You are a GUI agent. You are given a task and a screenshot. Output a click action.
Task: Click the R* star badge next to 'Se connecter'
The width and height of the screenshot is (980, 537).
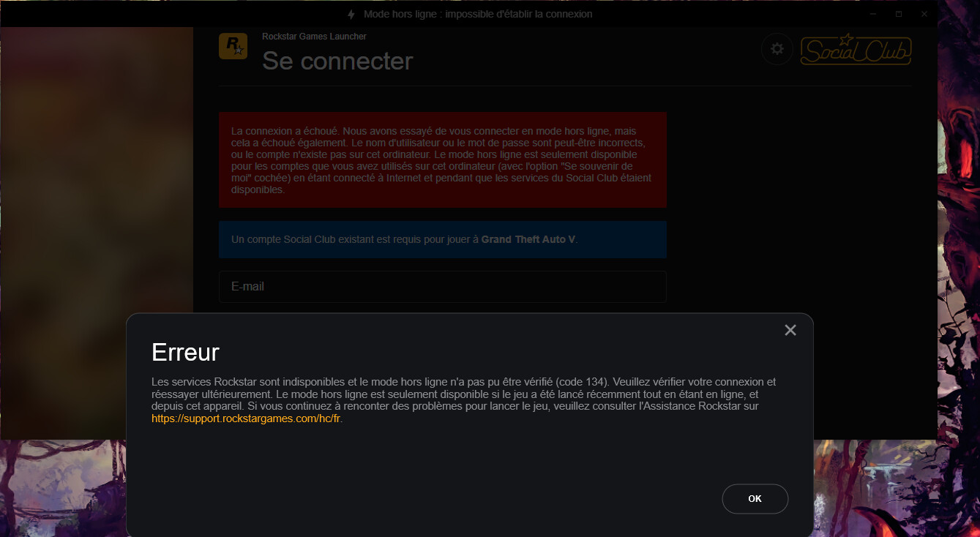coord(233,45)
